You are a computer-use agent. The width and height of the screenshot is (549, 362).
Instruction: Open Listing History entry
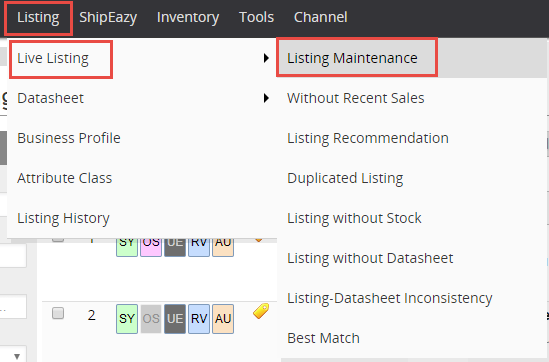point(63,218)
